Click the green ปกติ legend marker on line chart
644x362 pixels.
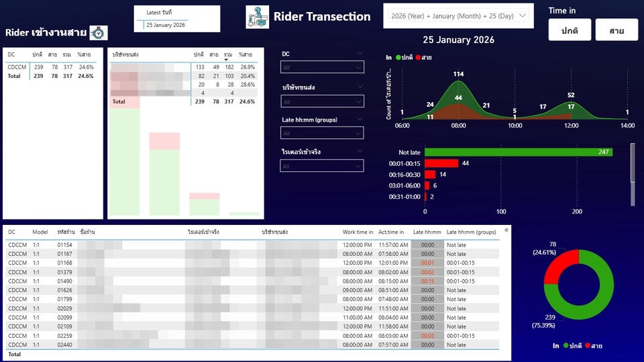tap(398, 58)
